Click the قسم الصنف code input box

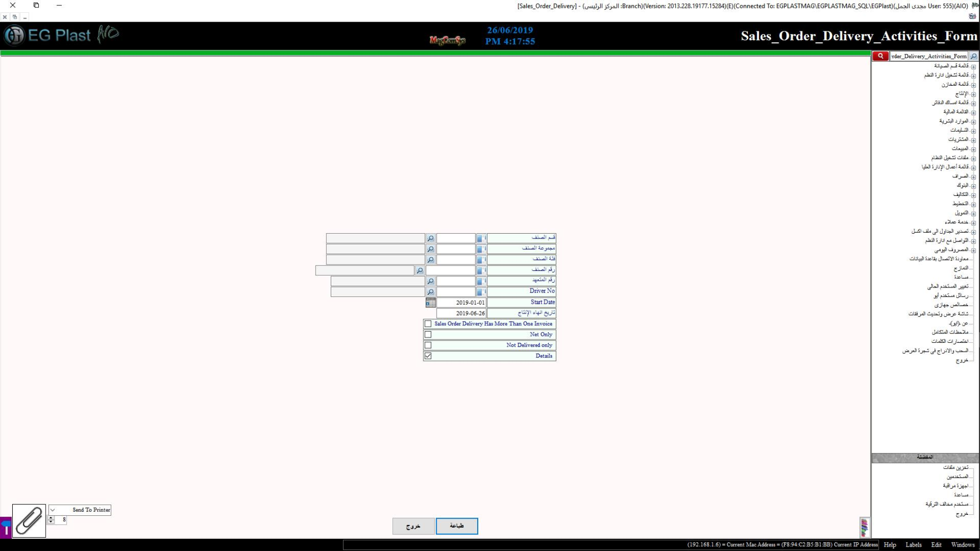pos(456,239)
